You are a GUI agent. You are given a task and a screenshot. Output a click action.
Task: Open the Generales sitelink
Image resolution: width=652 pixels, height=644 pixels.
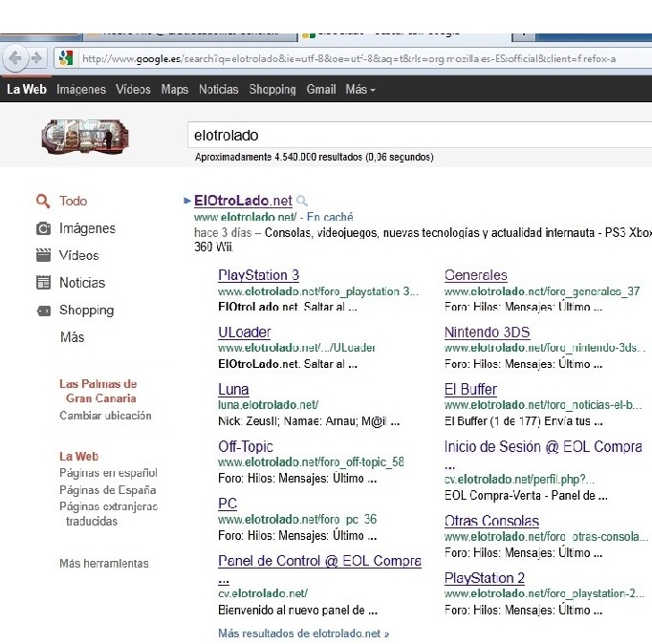pos(476,275)
